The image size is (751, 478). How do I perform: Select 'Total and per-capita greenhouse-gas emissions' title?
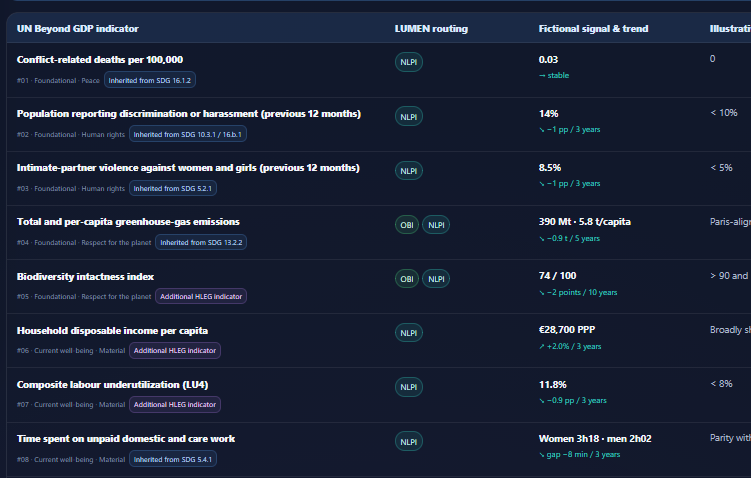(x=128, y=222)
